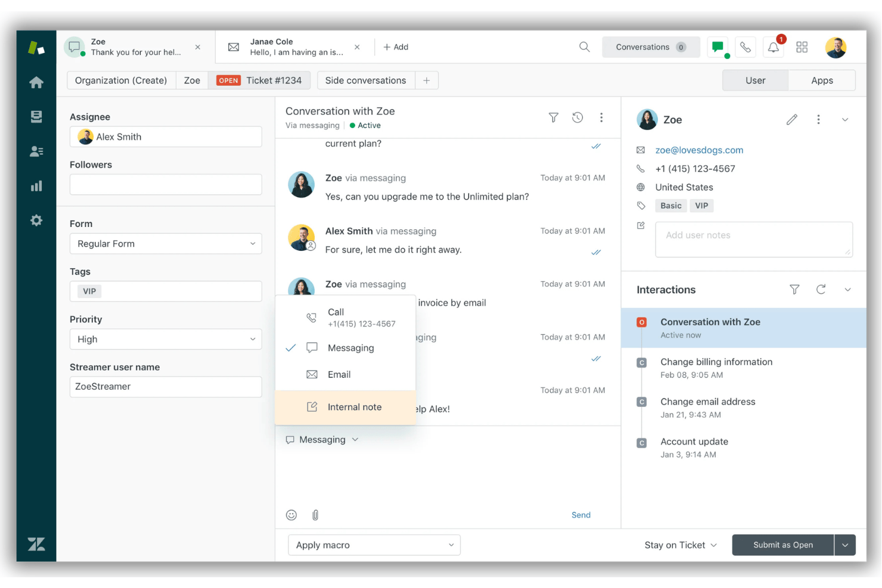Open the notifications bell
This screenshot has width=882, height=588.
coord(774,47)
